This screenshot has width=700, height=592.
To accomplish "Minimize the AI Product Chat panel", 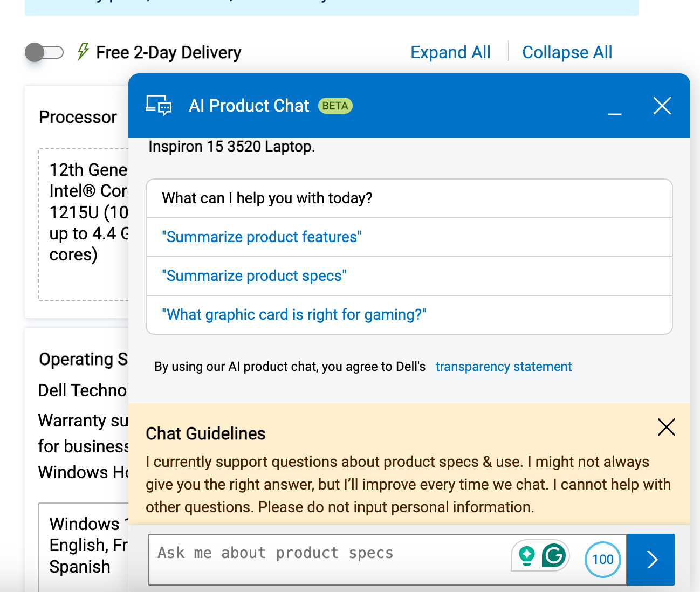I will coord(615,113).
